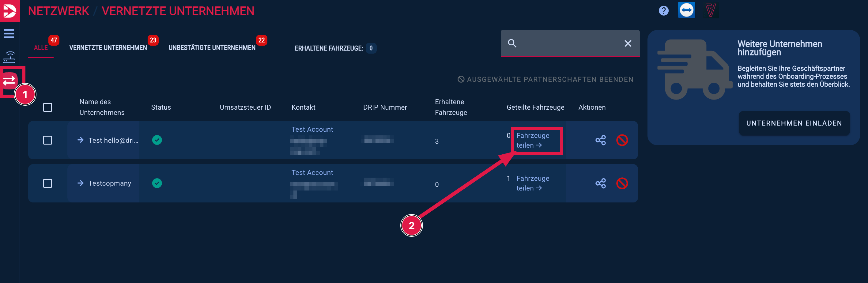
Task: Select the Test hello@dri row checkbox
Action: 47,140
